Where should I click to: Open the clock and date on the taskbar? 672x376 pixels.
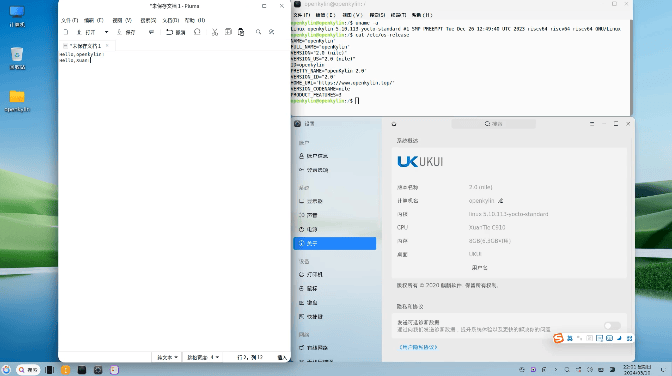637,370
